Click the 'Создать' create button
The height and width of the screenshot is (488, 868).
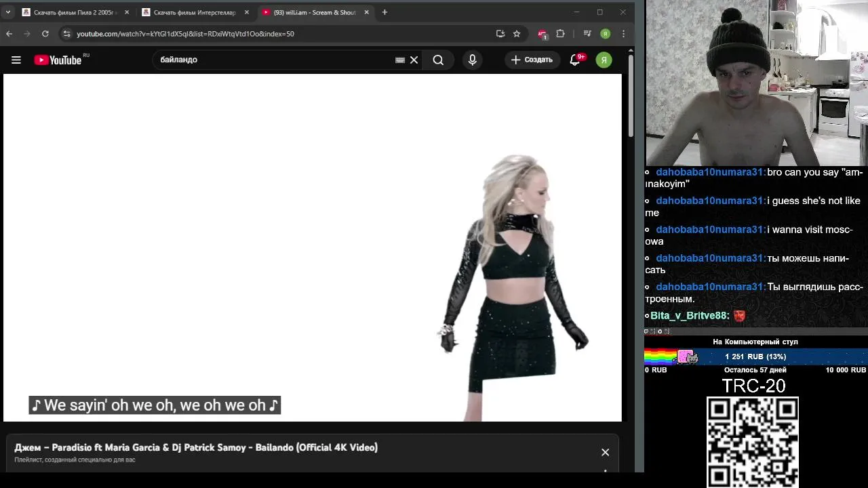532,60
